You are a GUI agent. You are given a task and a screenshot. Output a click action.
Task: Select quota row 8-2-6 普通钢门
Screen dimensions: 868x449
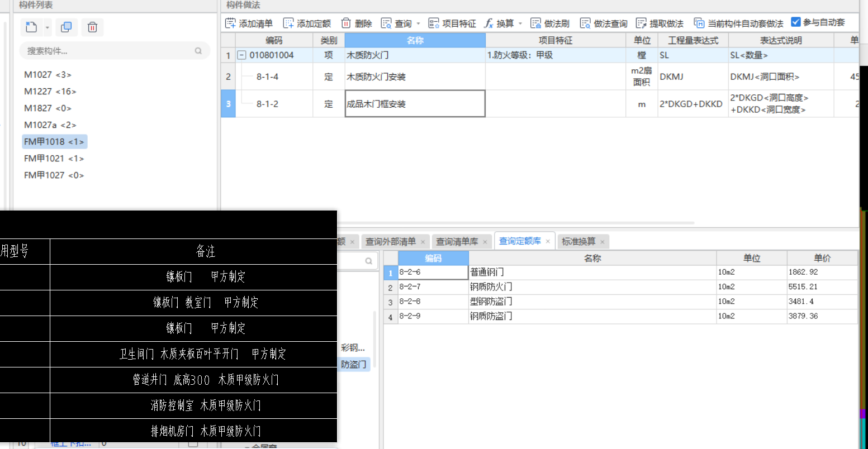click(x=620, y=273)
